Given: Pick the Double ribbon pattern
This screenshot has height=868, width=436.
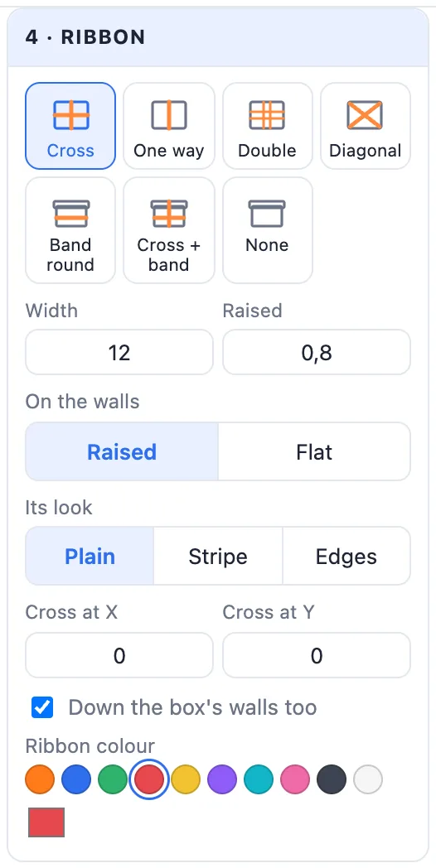Looking at the screenshot, I should point(268,126).
